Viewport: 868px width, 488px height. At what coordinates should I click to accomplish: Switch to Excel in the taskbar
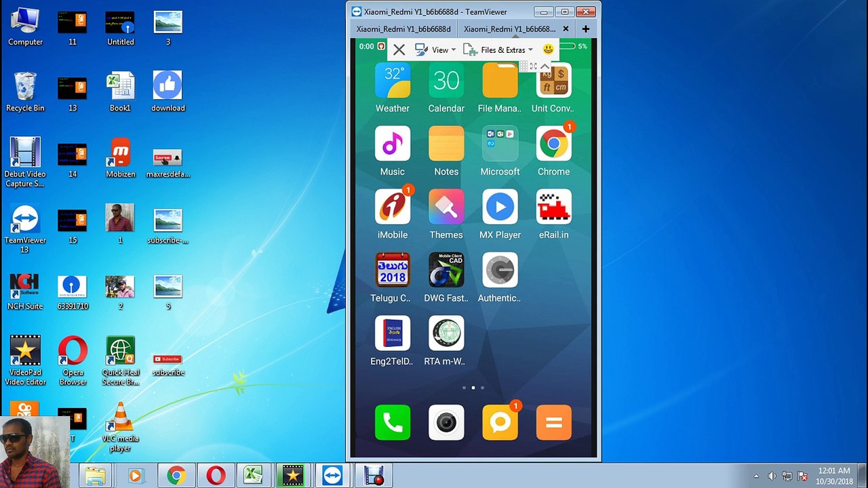254,476
